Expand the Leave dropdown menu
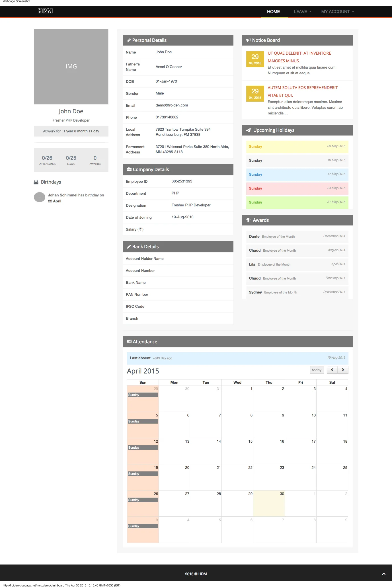 tap(302, 12)
